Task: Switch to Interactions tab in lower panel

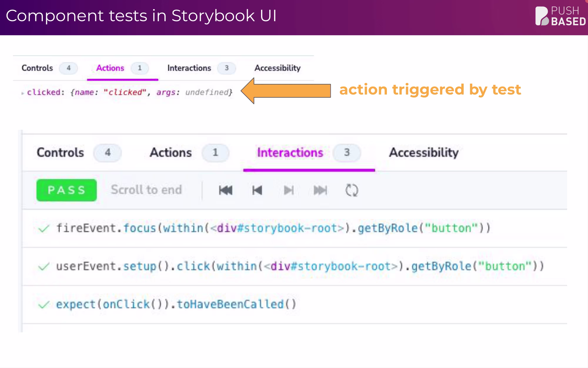Action: 290,153
